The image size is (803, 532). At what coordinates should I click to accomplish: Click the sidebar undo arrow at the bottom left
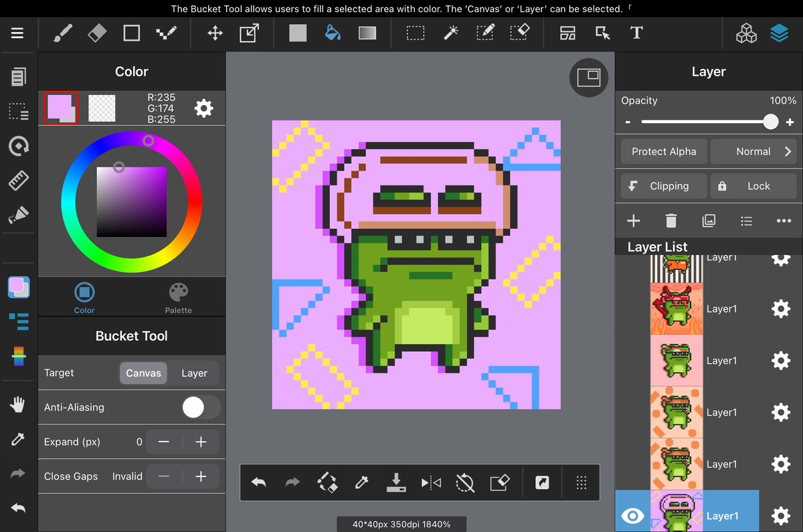[x=18, y=509]
